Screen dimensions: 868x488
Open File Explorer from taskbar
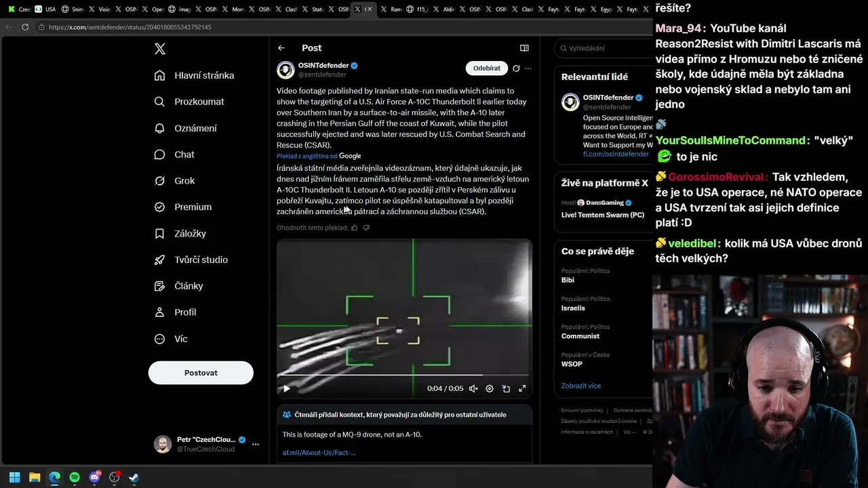(35, 477)
